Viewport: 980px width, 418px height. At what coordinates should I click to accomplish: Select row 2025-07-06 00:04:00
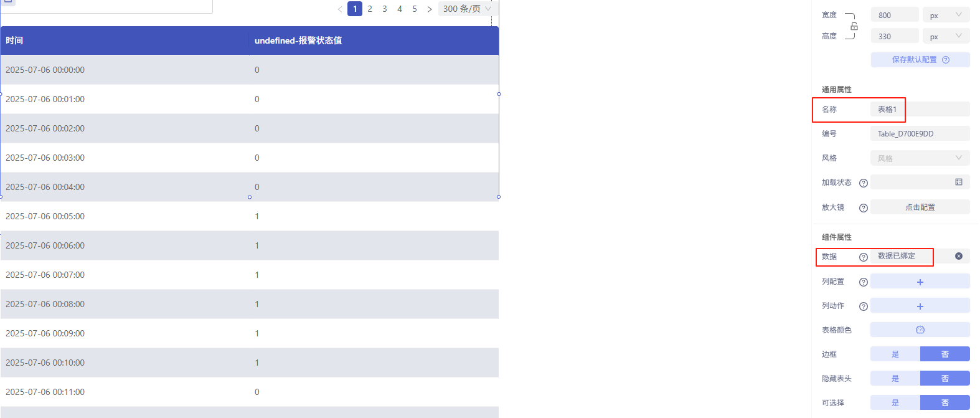(x=250, y=187)
